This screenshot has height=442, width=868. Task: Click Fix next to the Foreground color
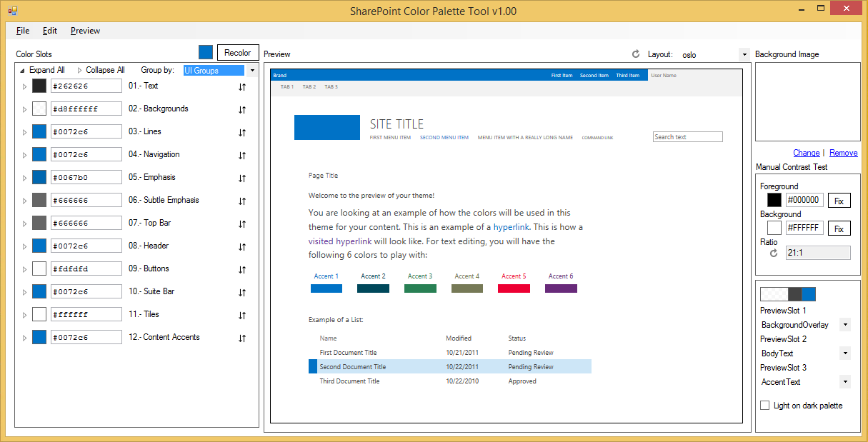(x=839, y=201)
